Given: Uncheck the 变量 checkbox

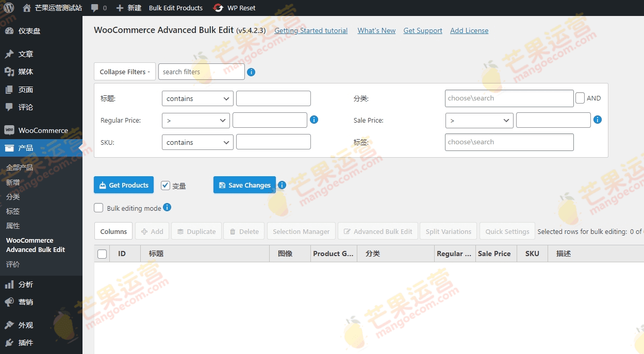Looking at the screenshot, I should (x=166, y=186).
